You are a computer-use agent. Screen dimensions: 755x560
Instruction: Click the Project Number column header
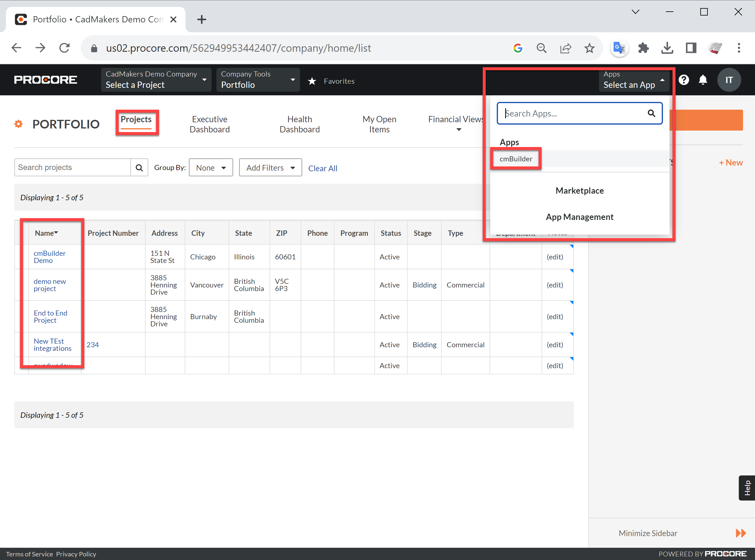(x=113, y=233)
